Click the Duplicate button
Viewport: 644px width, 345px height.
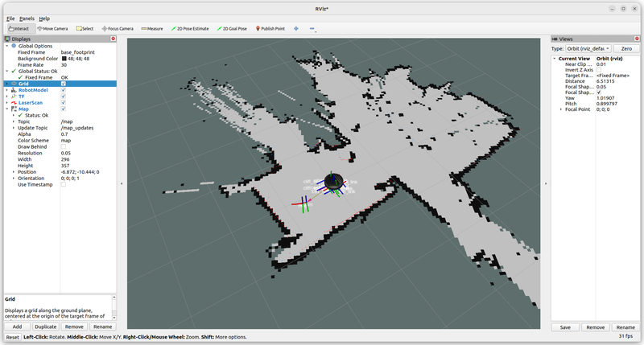[x=45, y=327]
